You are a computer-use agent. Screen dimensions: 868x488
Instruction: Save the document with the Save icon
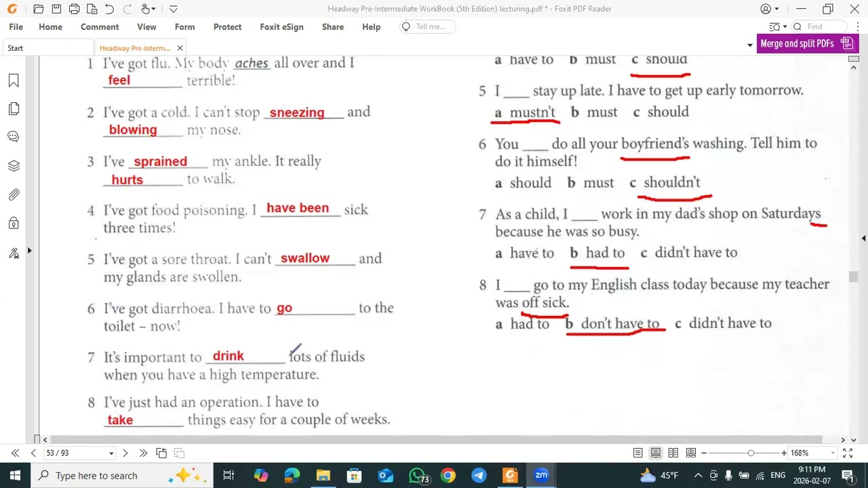56,9
